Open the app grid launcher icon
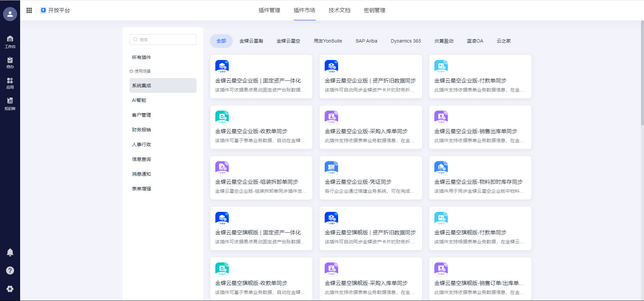Image resolution: width=644 pixels, height=301 pixels. [29, 10]
